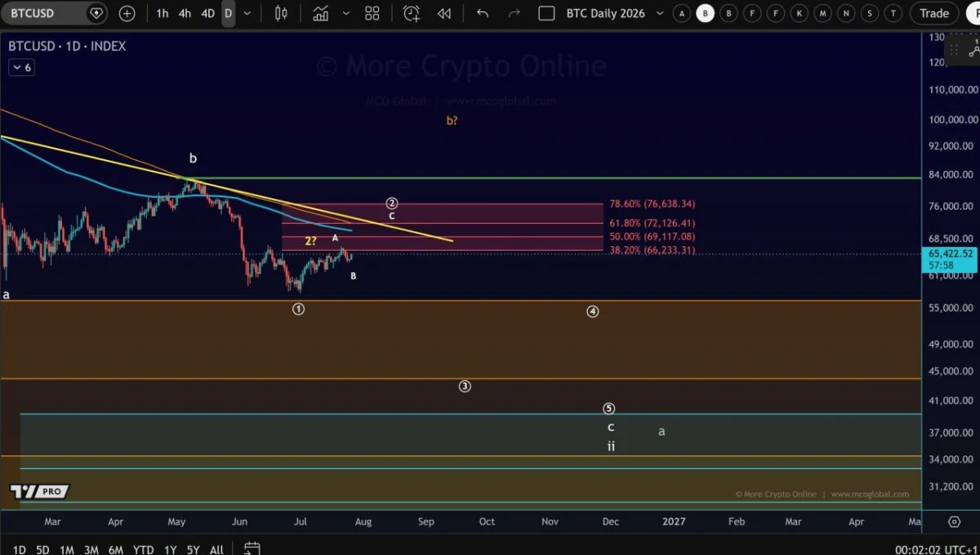Switch to layout circle A
Viewport: 980px width, 555px height.
(681, 13)
